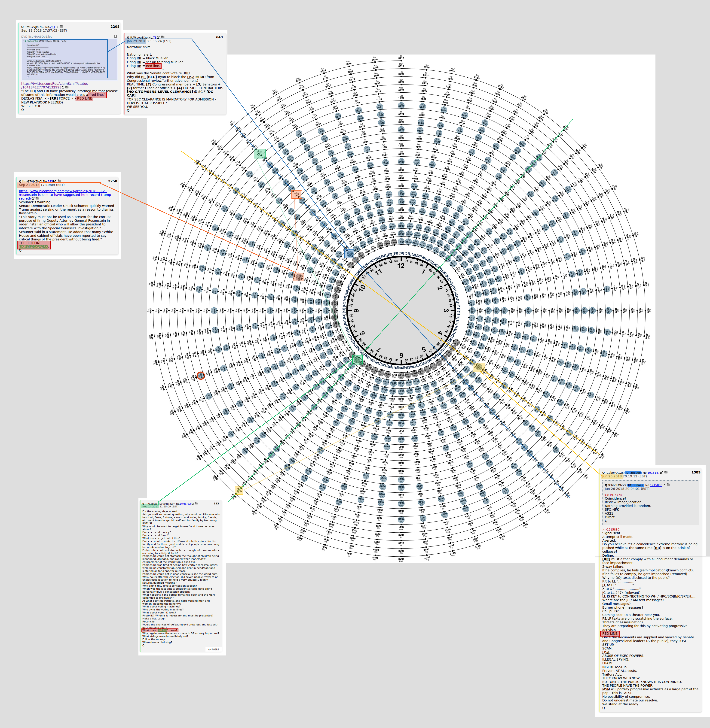Click external-link icon beside No.78
Viewport: 710px width, 728px height.
(x=159, y=38)
